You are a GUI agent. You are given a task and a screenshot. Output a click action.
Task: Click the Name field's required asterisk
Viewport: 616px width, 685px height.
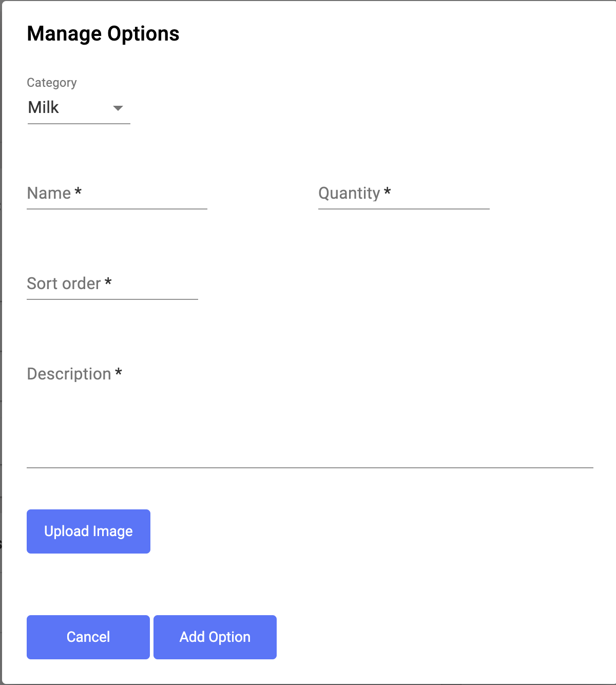78,192
